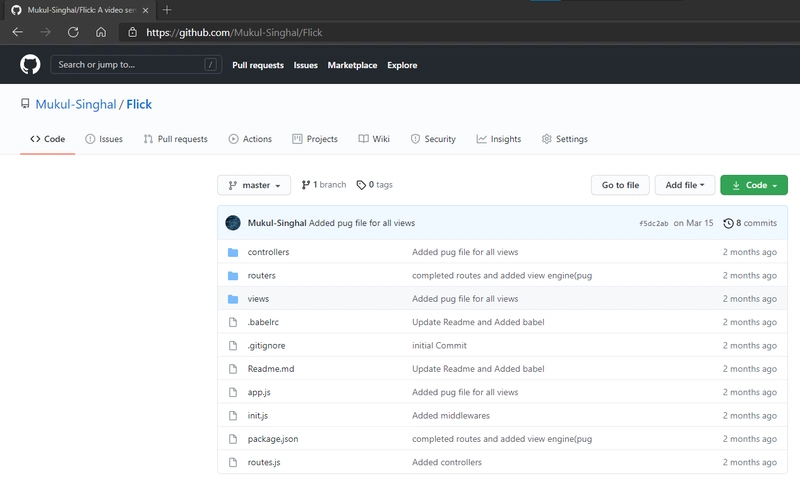Click the controllers folder icon
The height and width of the screenshot is (481, 800).
[x=233, y=252]
